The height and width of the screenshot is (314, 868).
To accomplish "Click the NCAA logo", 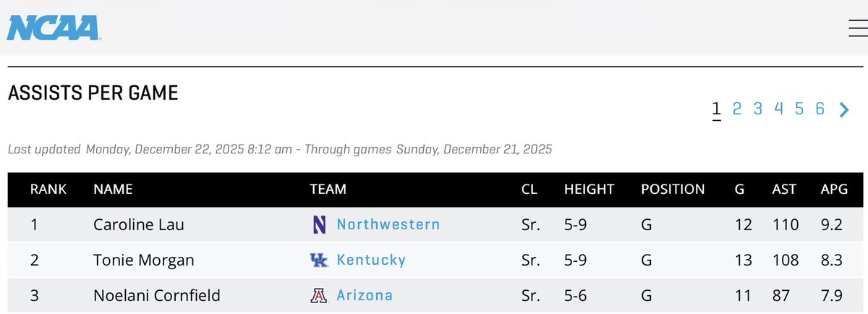I will point(54,28).
